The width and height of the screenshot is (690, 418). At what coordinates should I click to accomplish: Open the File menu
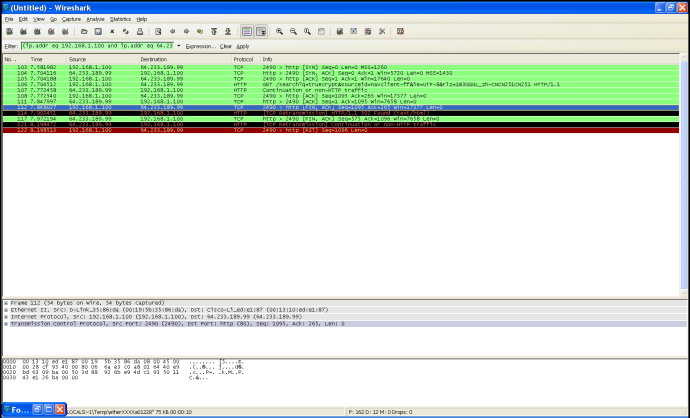click(x=9, y=19)
